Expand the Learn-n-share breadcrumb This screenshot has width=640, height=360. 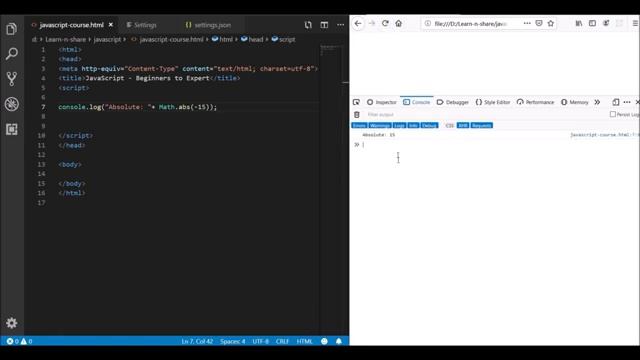click(65, 39)
